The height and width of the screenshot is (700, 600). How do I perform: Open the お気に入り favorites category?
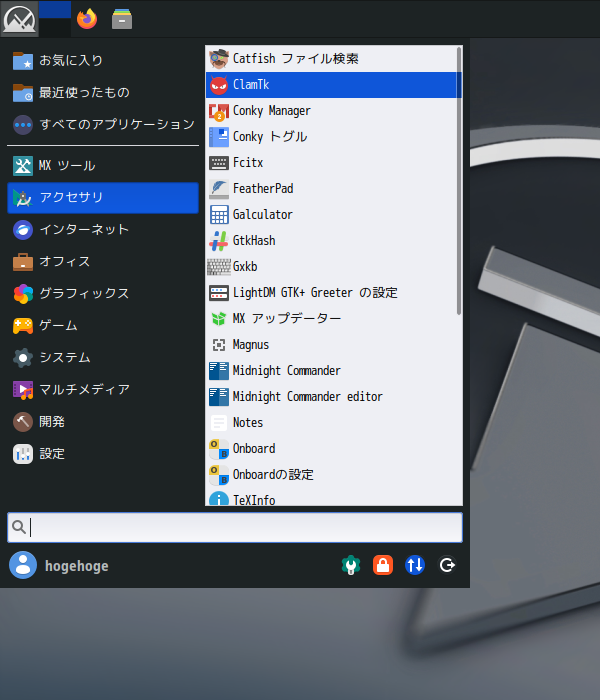[103, 60]
